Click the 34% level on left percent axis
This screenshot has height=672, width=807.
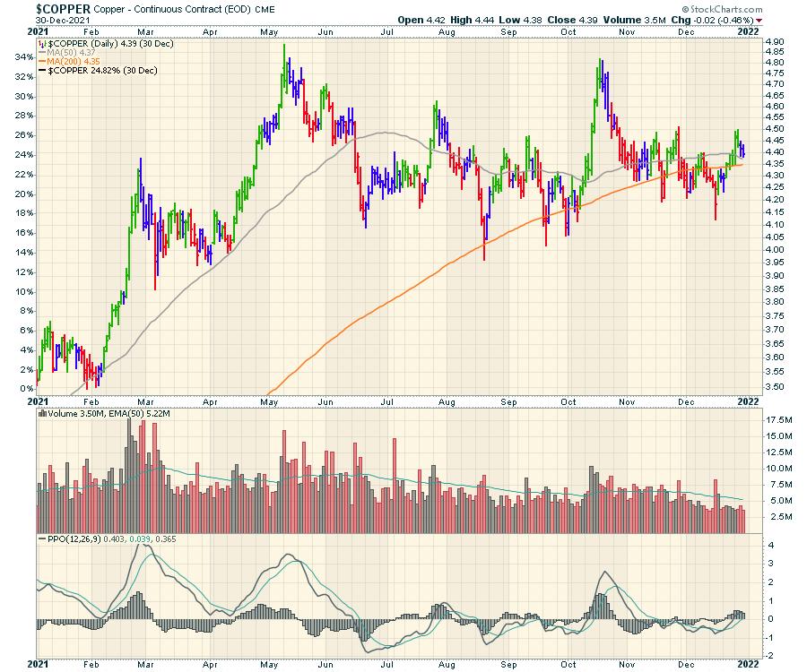tap(22, 58)
